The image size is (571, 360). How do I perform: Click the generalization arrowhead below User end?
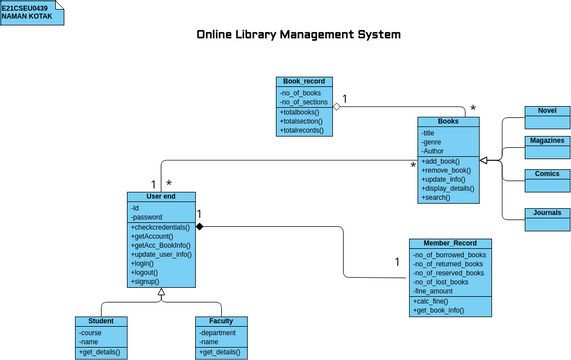coord(161,292)
